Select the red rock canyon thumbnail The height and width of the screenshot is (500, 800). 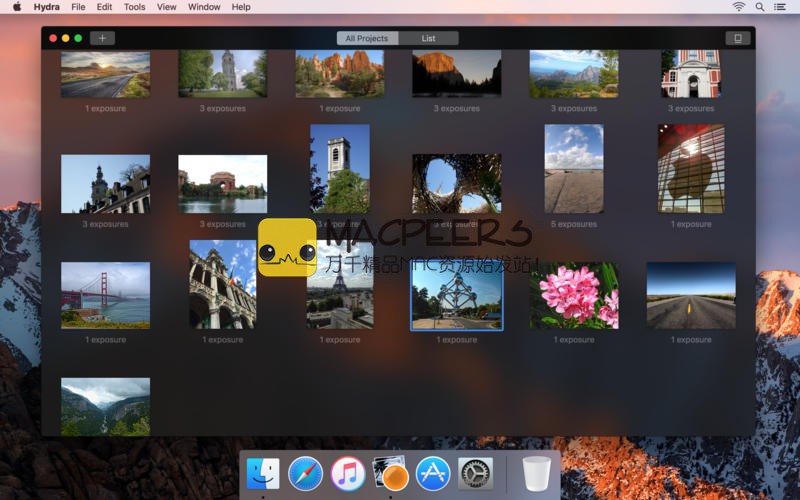click(x=340, y=73)
